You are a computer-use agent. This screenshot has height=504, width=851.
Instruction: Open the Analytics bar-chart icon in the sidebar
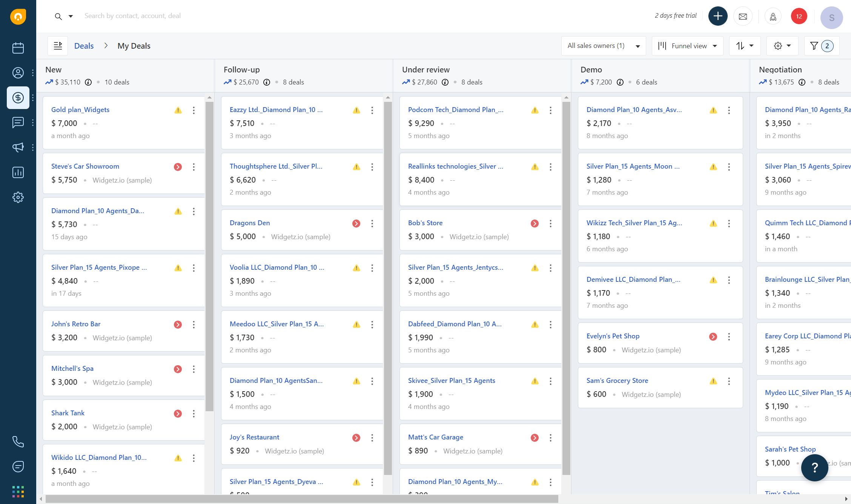[18, 172]
